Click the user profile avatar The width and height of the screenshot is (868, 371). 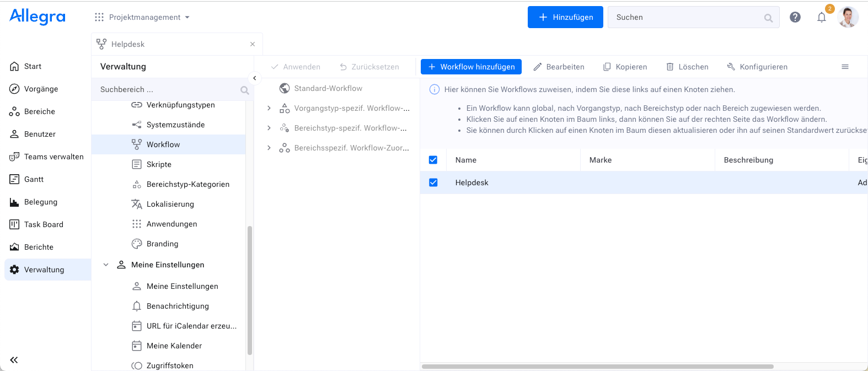[847, 17]
